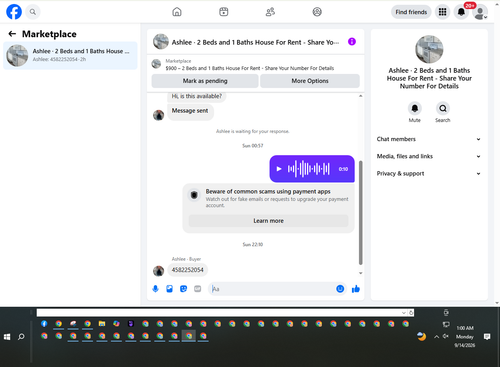Viewport: 500px width, 367px height.
Task: Click the chat scrollbar thumb
Action: (360, 213)
